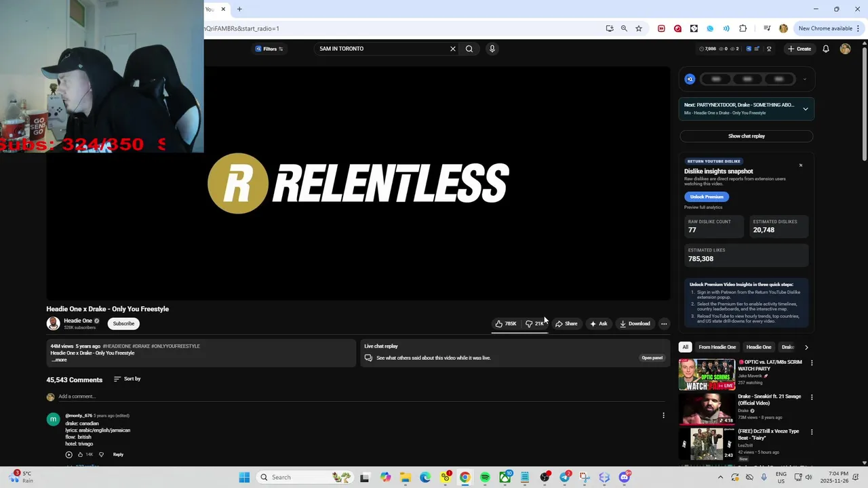
Task: Like the video with 785K thumbs up
Action: (506, 324)
